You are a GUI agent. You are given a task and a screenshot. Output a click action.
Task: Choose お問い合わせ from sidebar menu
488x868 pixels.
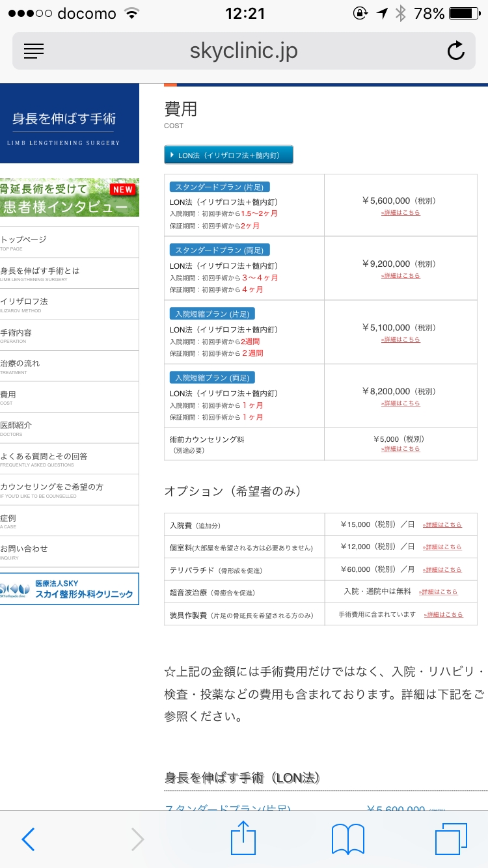pyautogui.click(x=69, y=551)
